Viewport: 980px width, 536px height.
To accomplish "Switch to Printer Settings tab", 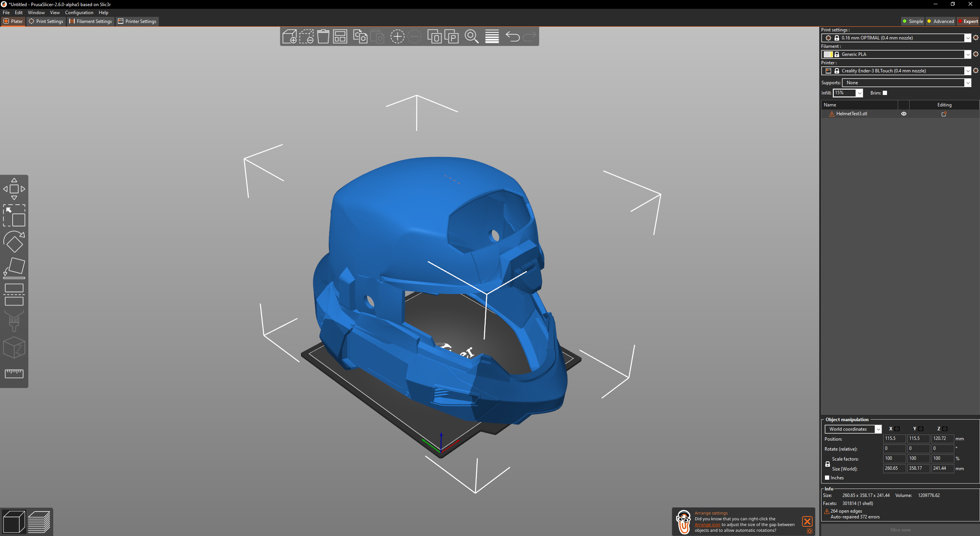I will 137,21.
